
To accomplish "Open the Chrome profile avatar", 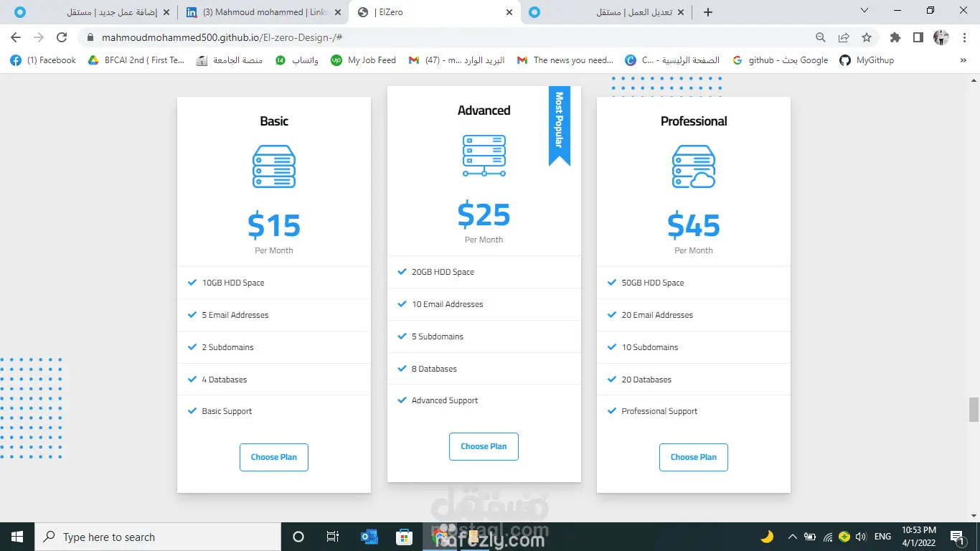I will tap(941, 37).
